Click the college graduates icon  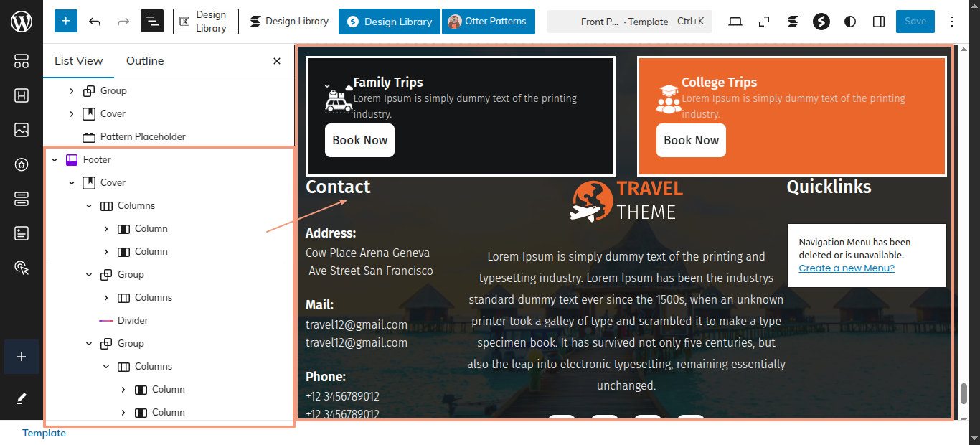(x=669, y=98)
